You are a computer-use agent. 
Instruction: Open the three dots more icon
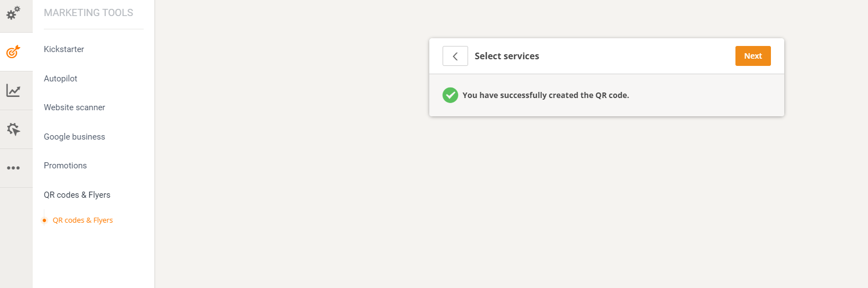[13, 168]
